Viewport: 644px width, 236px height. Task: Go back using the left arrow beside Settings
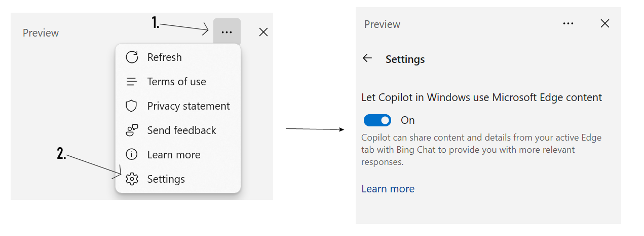click(367, 58)
